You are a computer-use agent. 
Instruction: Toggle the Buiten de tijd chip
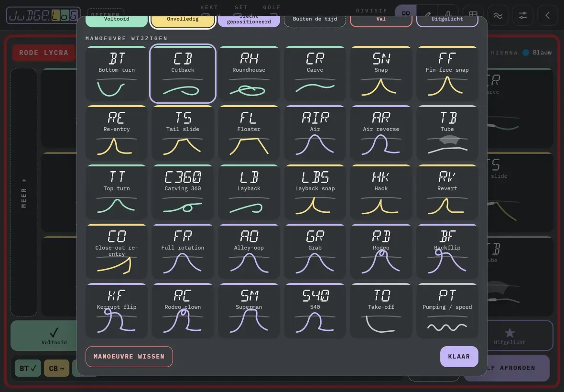tap(315, 21)
